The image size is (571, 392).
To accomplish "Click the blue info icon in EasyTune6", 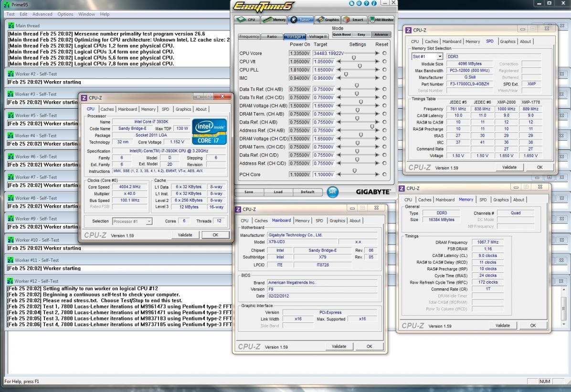I will point(374,3).
